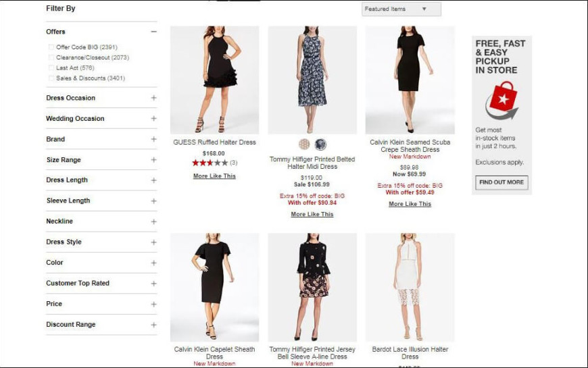The height and width of the screenshot is (368, 588).
Task: Expand the Wedding Occasion filter
Action: tap(153, 118)
